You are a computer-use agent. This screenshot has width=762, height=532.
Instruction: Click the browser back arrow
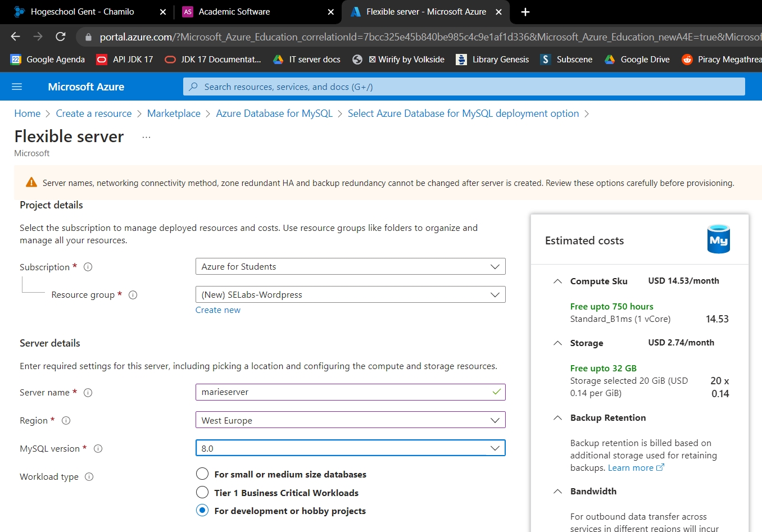[16, 37]
